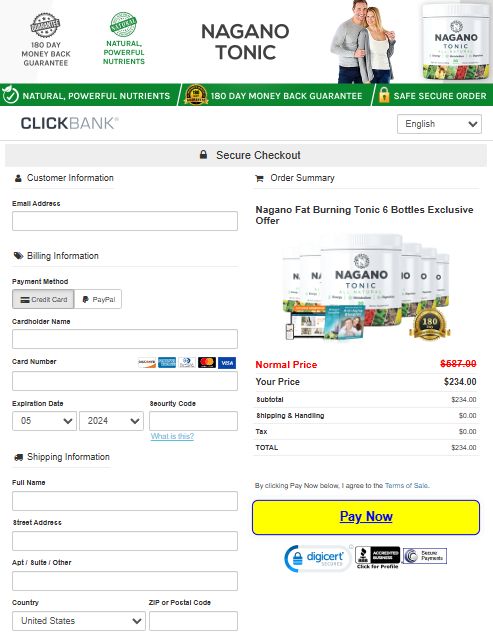Click the yellow Pay Now button
Screen dimensions: 493x638
(366, 517)
